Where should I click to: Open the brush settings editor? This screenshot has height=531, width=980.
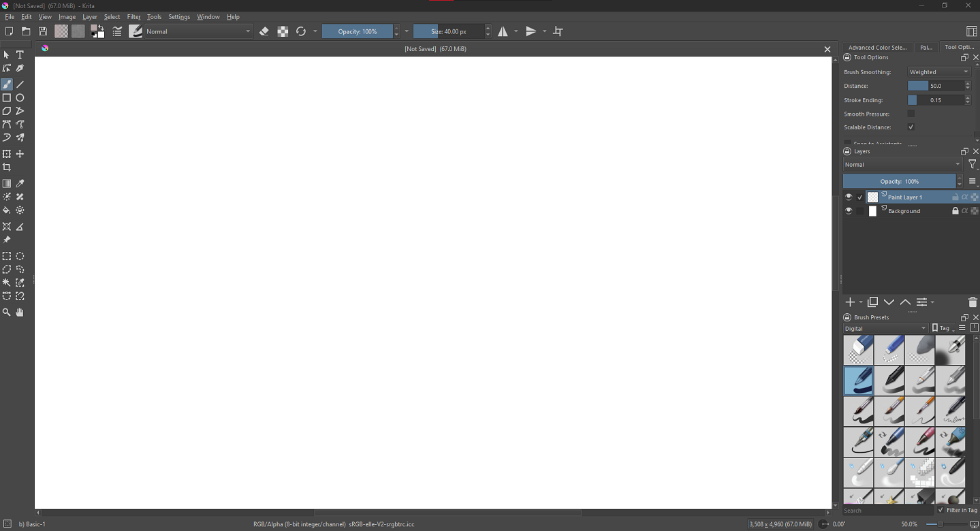[x=117, y=31]
